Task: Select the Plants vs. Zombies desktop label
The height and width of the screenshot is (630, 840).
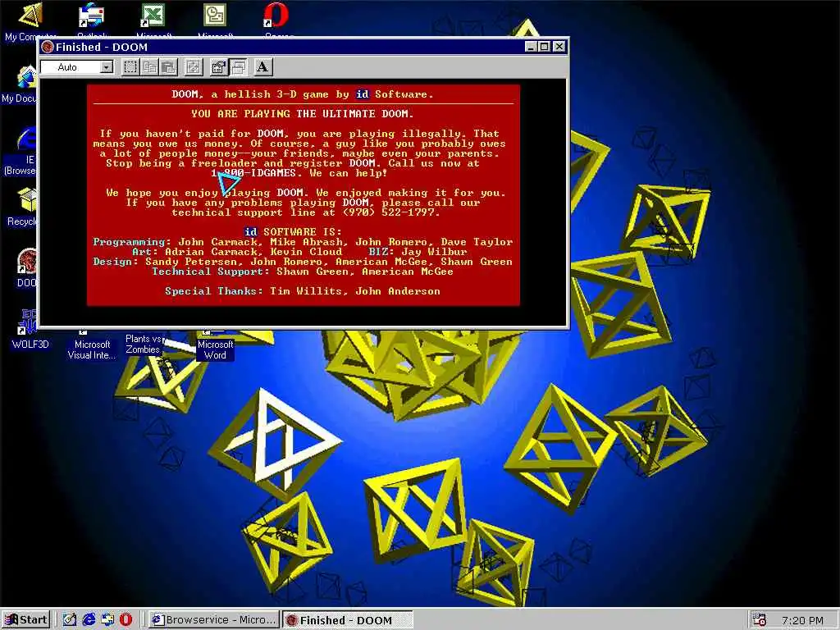Action: 143,344
